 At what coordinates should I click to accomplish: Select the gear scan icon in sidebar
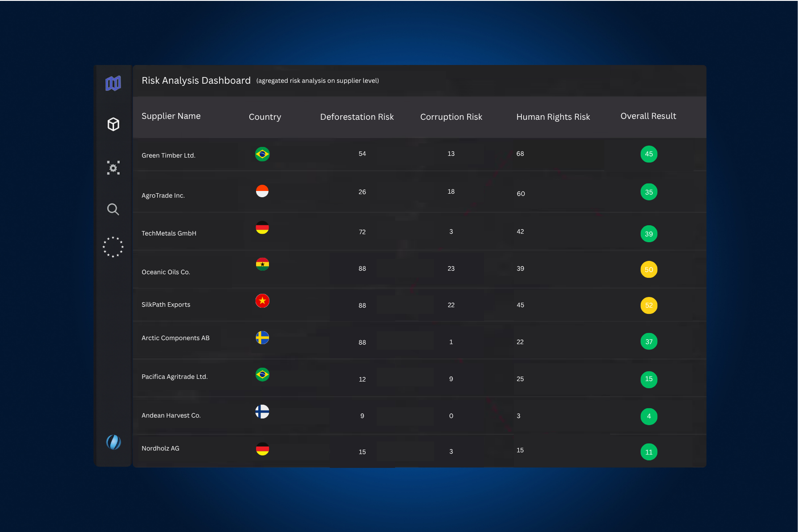pyautogui.click(x=113, y=168)
